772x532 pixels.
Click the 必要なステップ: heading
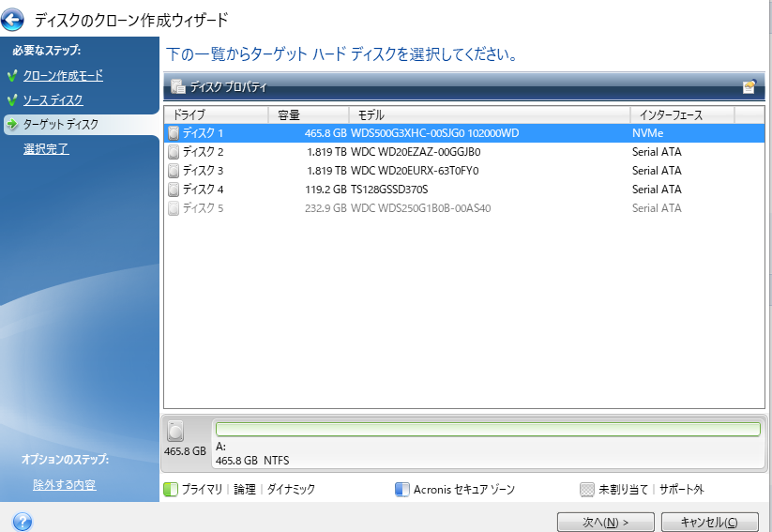47,51
